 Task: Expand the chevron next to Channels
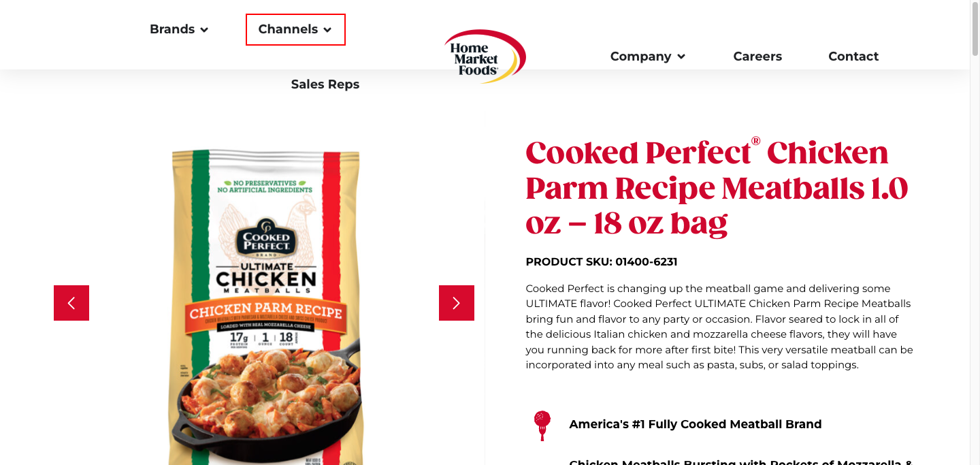pos(327,30)
